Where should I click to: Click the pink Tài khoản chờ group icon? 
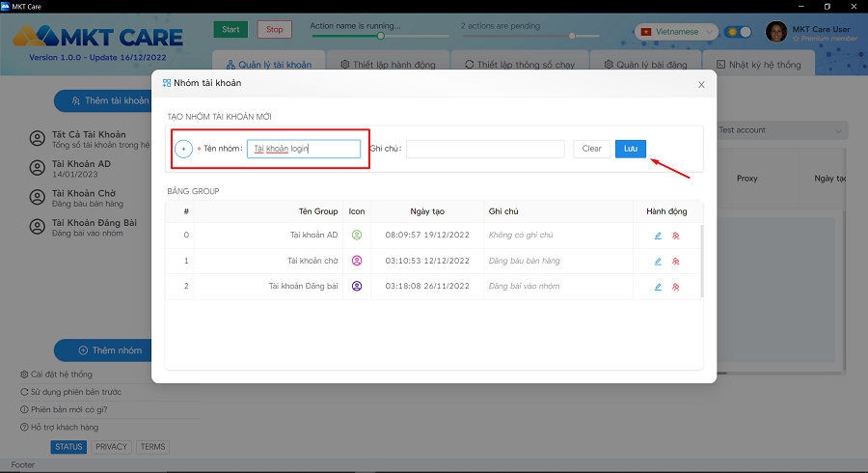(357, 261)
